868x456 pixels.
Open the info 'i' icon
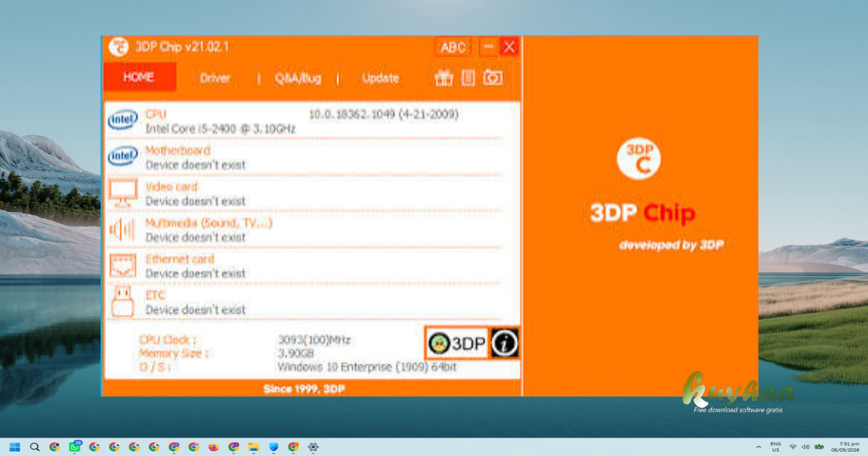[x=504, y=343]
